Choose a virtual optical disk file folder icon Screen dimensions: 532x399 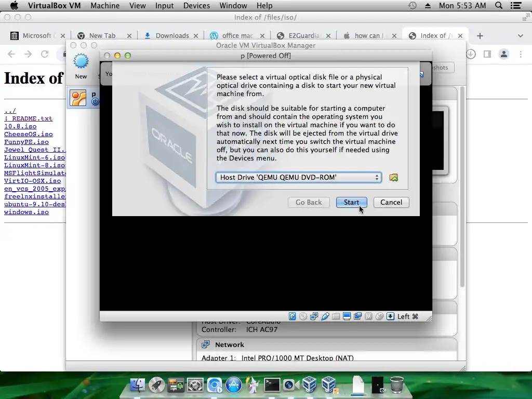pos(394,178)
